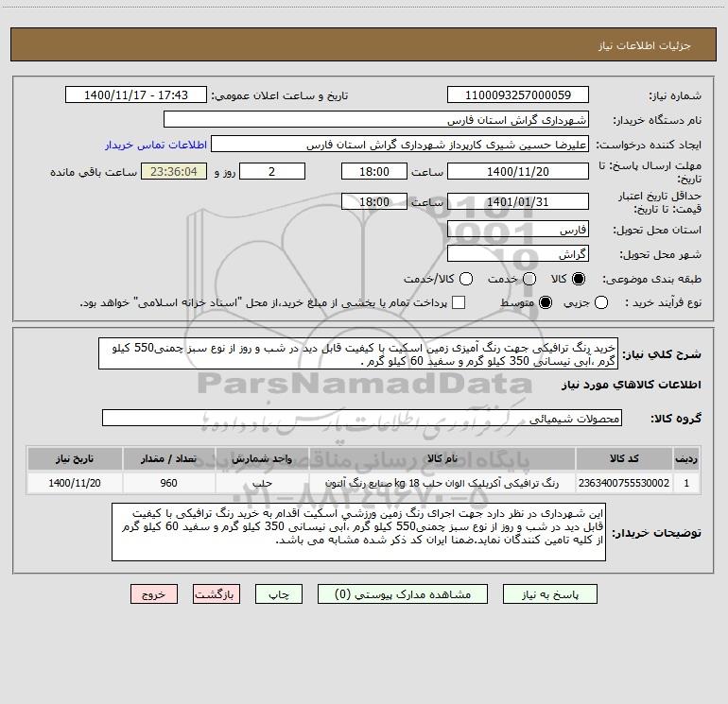Screen dimensions: 728x704
Task: Click the توضیحات خریدار text area
Action: [x=359, y=532]
